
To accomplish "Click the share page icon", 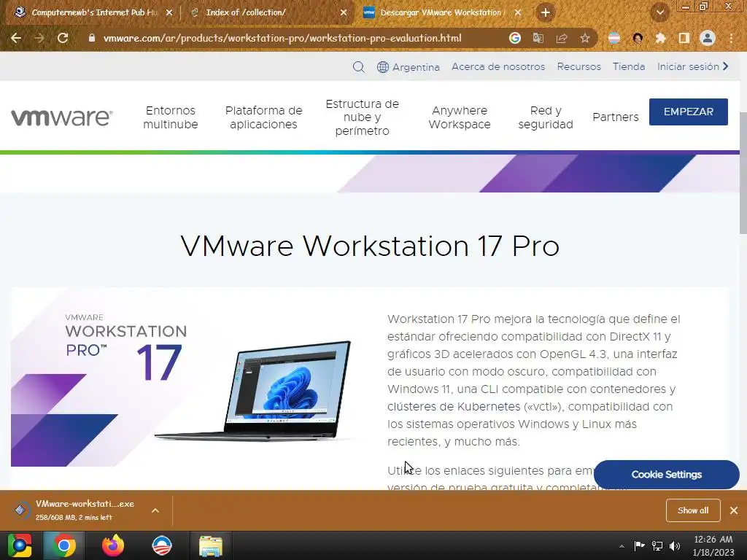I will click(x=562, y=38).
